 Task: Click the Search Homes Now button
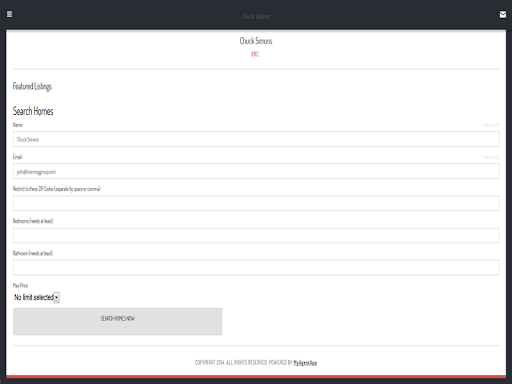(x=117, y=321)
